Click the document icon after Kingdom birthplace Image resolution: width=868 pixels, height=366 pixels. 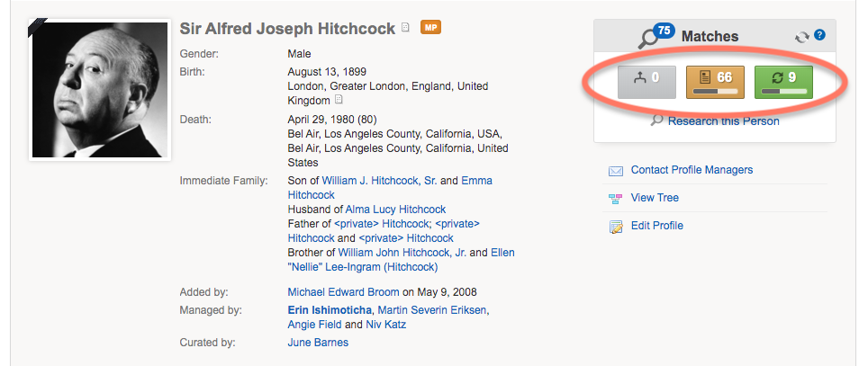point(339,100)
